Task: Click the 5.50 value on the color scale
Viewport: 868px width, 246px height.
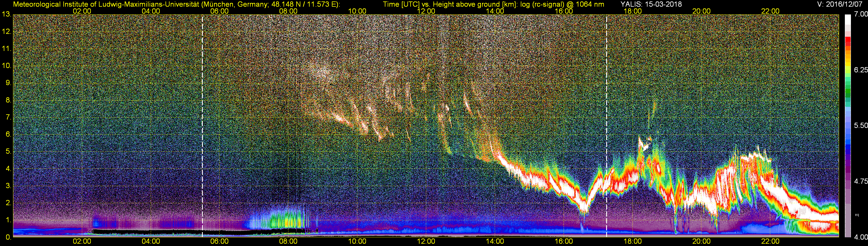Action: pyautogui.click(x=860, y=125)
